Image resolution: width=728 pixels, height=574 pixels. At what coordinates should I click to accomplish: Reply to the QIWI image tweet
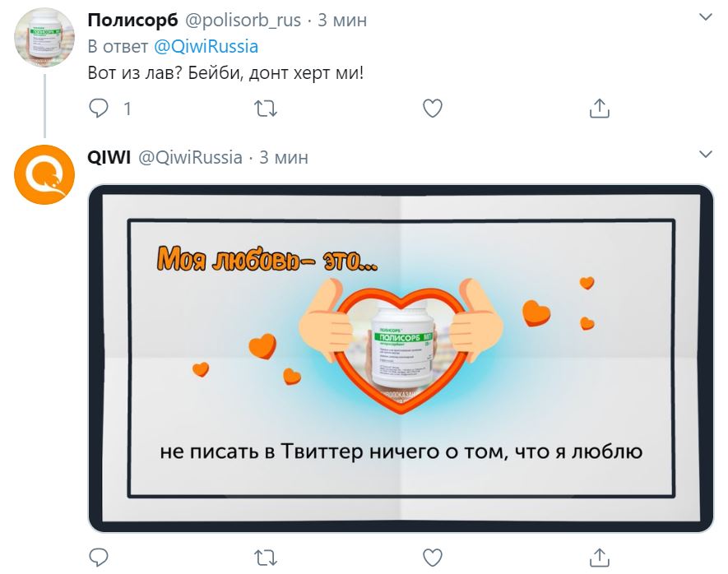99,558
